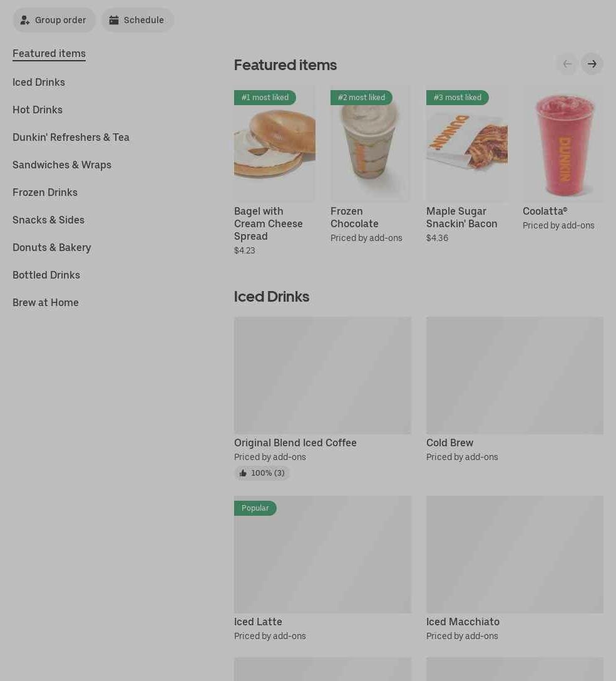Choose Frozen Drinks from category list
The width and height of the screenshot is (616, 681).
click(x=45, y=192)
